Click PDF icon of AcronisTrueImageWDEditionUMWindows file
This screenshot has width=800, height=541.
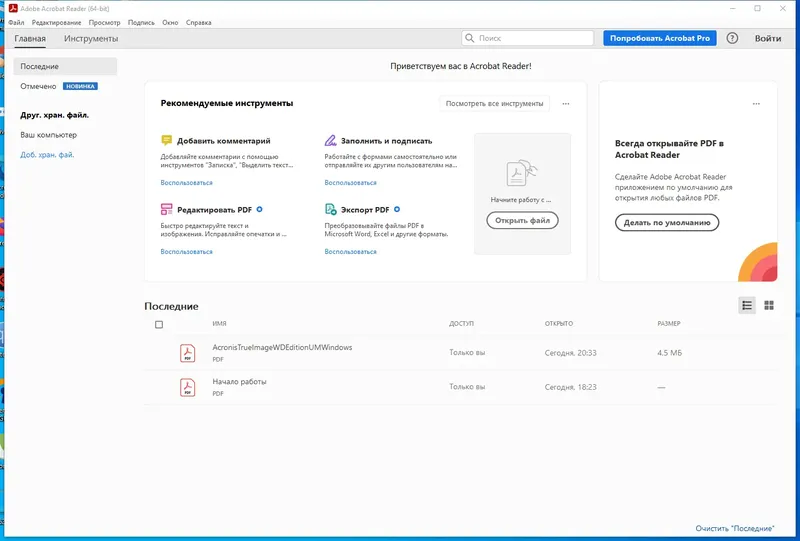[x=188, y=353]
